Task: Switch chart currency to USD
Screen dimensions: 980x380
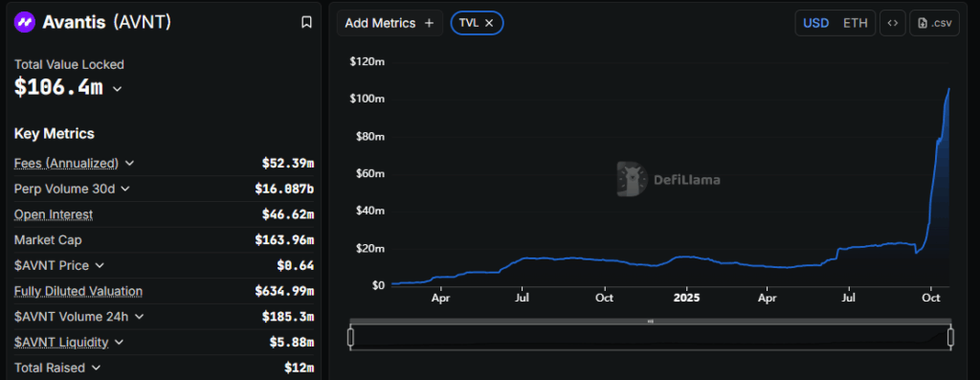Action: point(815,23)
